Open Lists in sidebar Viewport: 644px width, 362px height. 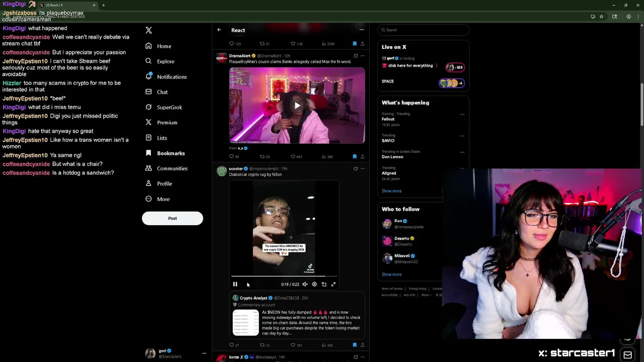[156, 138]
